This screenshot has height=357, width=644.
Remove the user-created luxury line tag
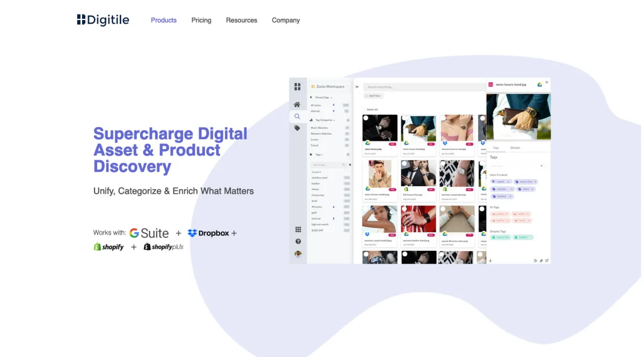(x=535, y=181)
